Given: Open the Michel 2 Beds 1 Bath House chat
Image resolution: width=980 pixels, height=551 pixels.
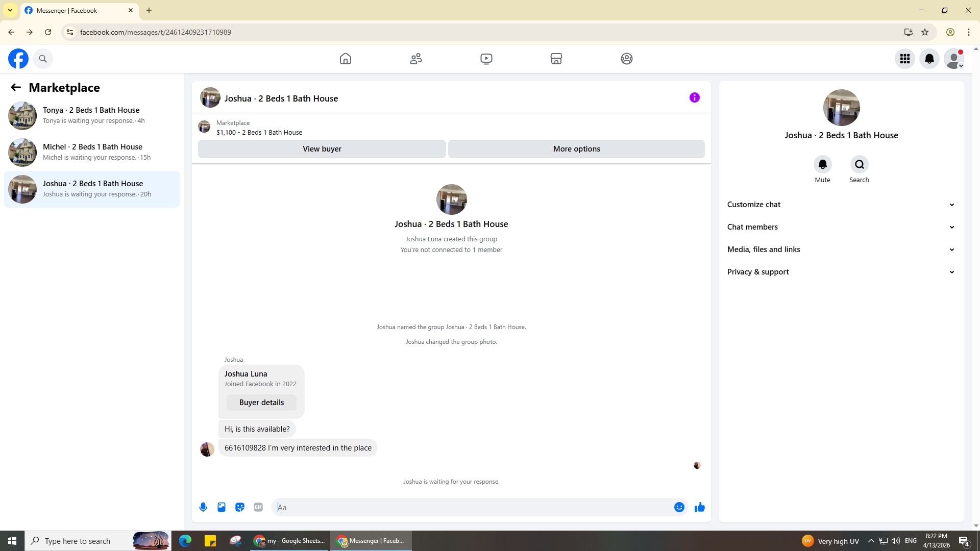Looking at the screenshot, I should pyautogui.click(x=92, y=153).
